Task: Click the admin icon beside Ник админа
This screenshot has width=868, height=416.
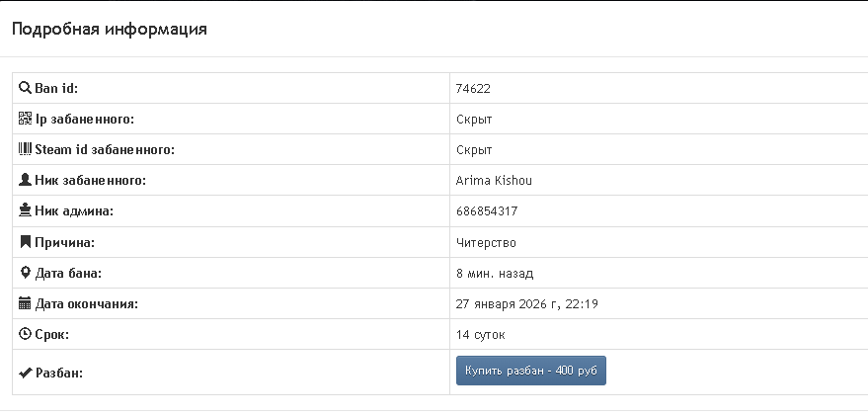Action: coord(26,210)
